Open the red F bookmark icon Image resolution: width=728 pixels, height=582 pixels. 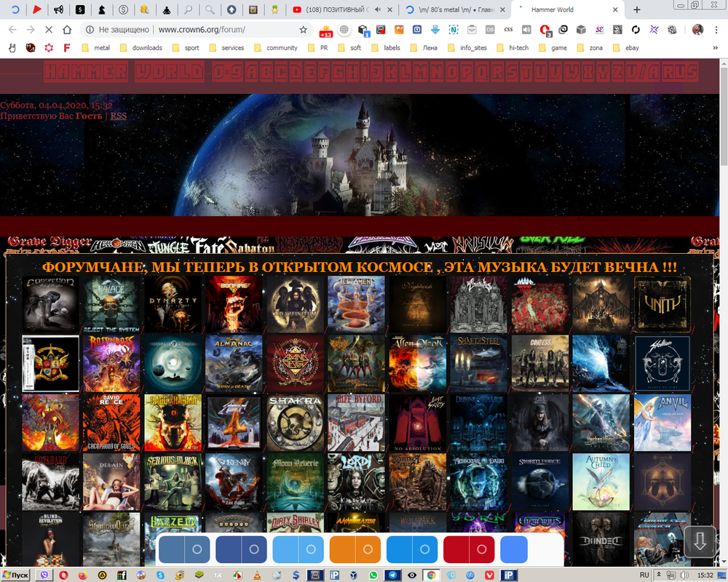pos(67,48)
